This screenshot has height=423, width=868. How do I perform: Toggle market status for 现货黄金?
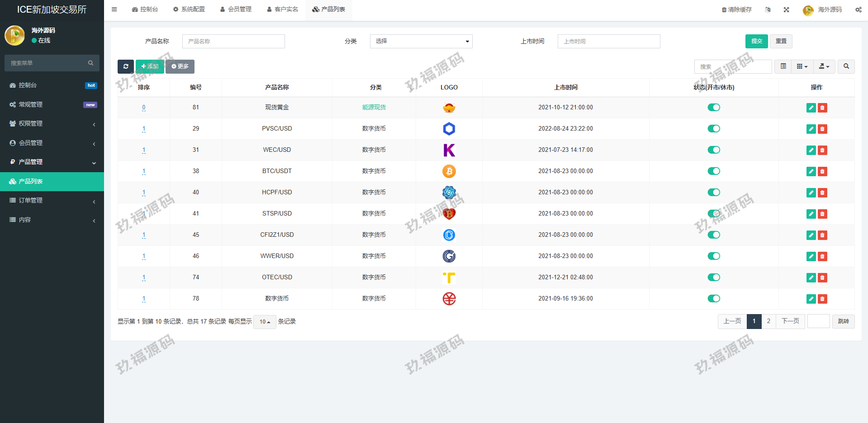tap(713, 108)
